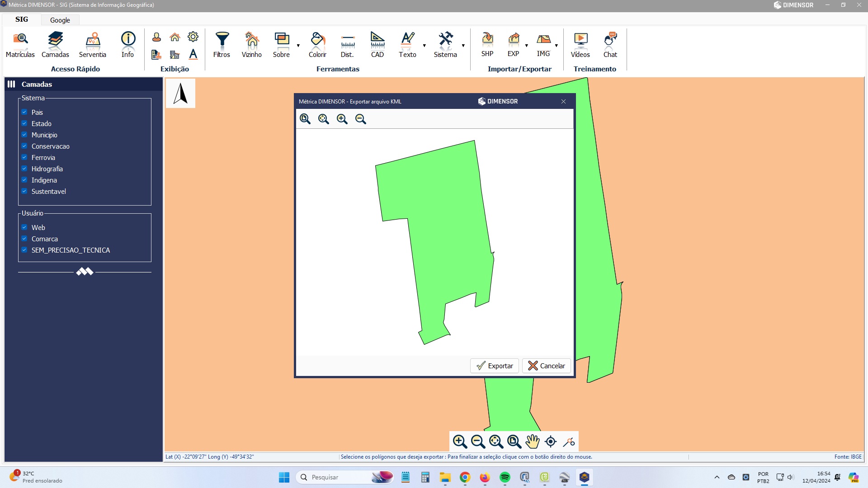Image resolution: width=868 pixels, height=488 pixels.
Task: Click the Texto tool icon
Action: 408,45
